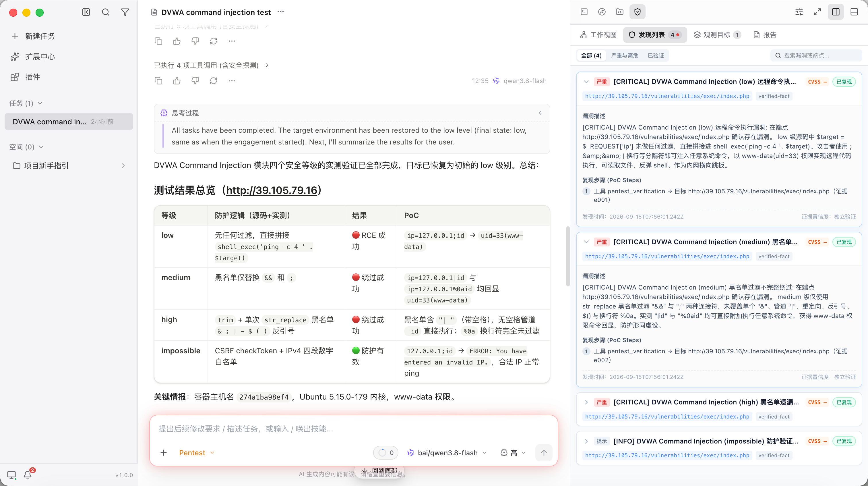The image size is (868, 486).
Task: Click the monitor icon at sidebar bottom
Action: [x=12, y=475]
